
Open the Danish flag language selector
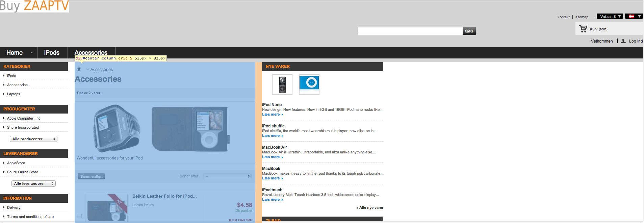pos(634,16)
